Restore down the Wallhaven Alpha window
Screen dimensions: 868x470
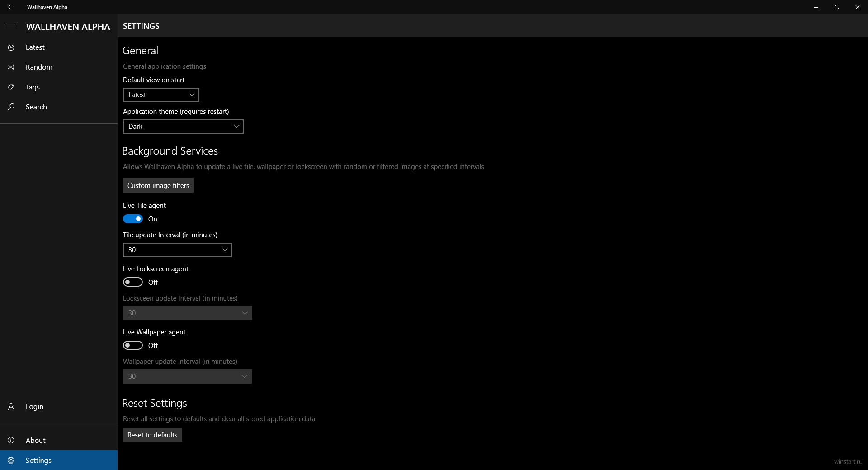[837, 7]
